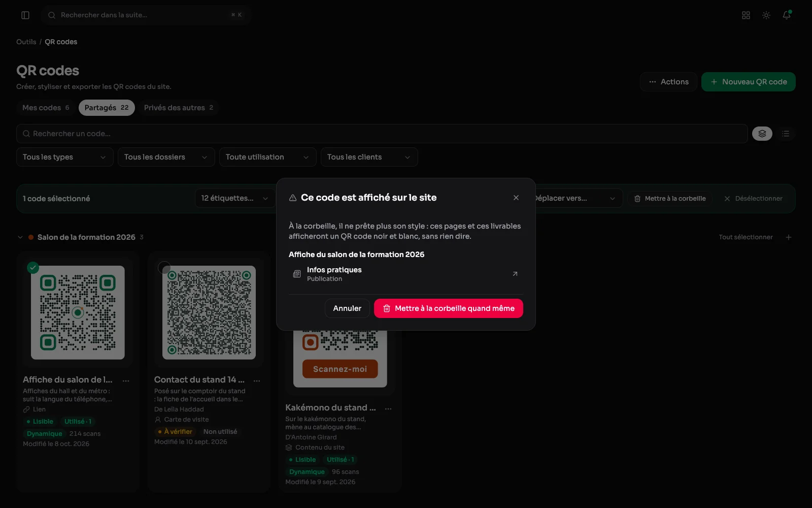Open the Tous les clients filter
The image size is (812, 508).
(369, 157)
